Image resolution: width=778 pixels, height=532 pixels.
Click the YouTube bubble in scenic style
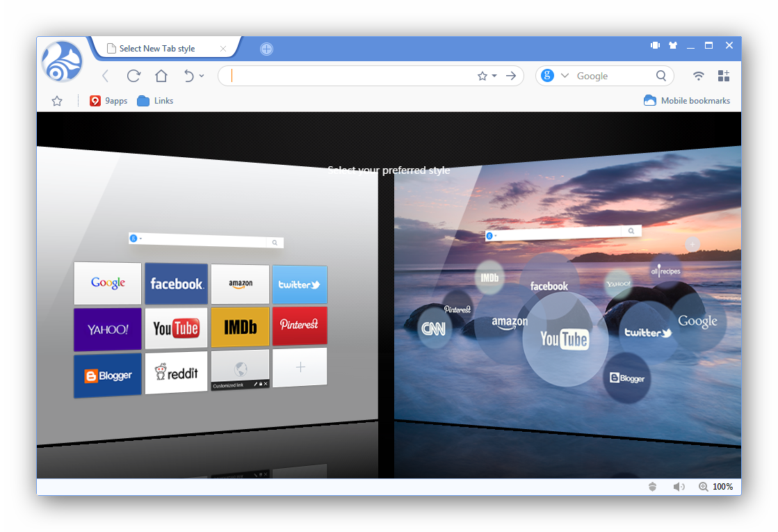pyautogui.click(x=565, y=339)
